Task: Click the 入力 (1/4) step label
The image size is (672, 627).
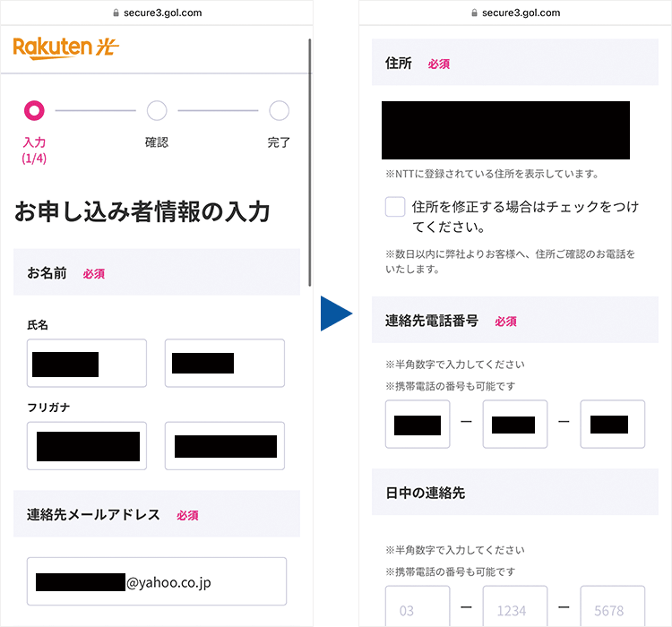Action: pos(34,150)
